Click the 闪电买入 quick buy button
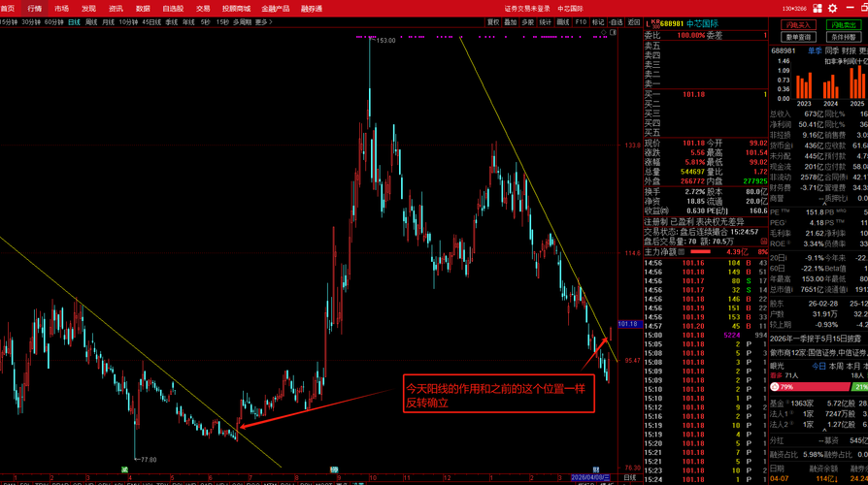The image size is (868, 485). [798, 25]
